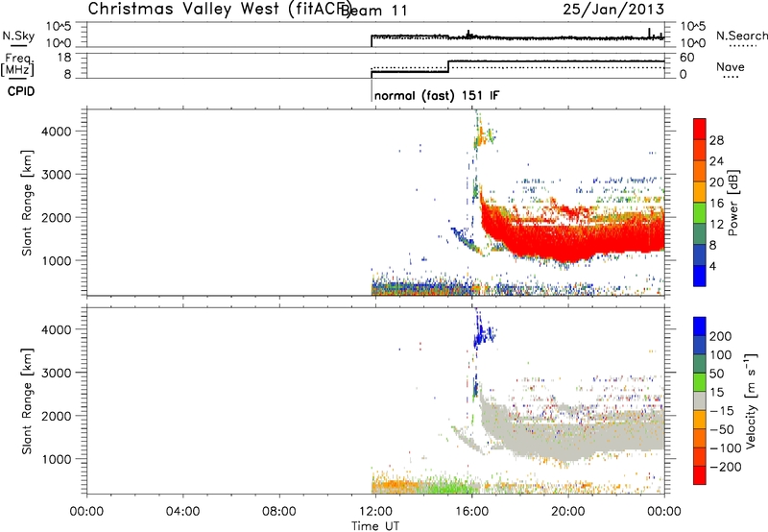This screenshot has height=532, width=768.
Task: Click the "12" value on Power color bar
Action: pos(716,225)
